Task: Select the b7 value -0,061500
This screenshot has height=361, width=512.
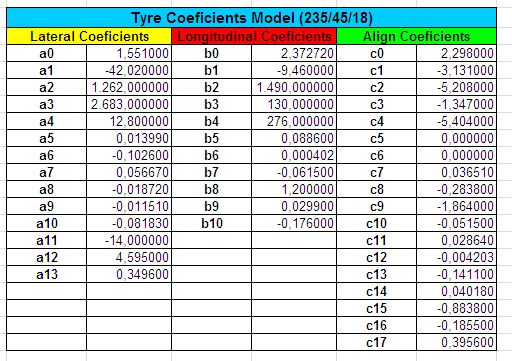Action: pos(294,172)
